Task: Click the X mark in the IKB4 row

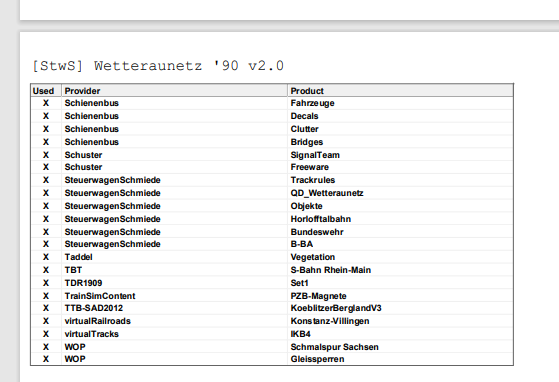Action: [x=46, y=334]
